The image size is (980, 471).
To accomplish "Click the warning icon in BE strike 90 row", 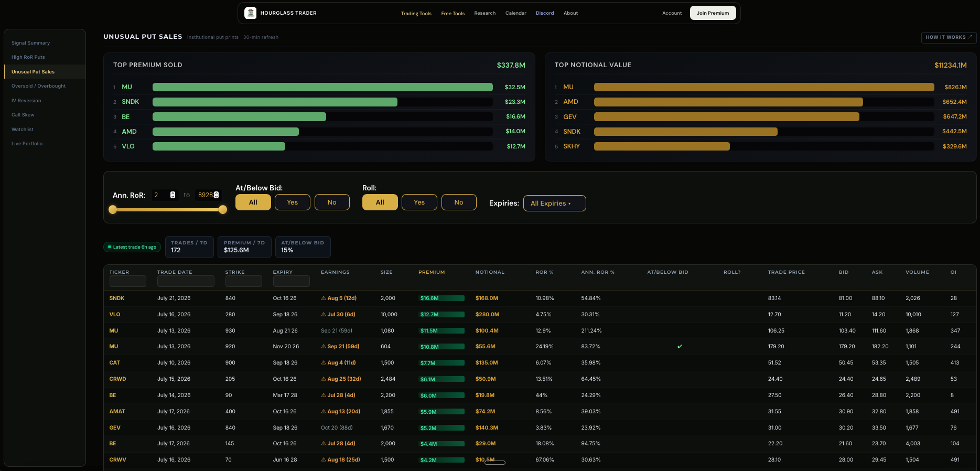I will point(324,395).
